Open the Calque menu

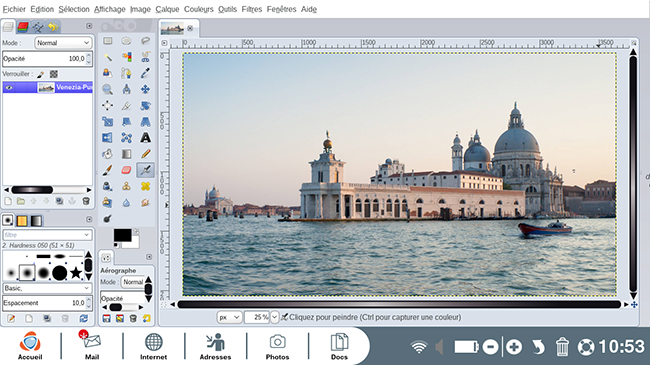click(x=167, y=9)
